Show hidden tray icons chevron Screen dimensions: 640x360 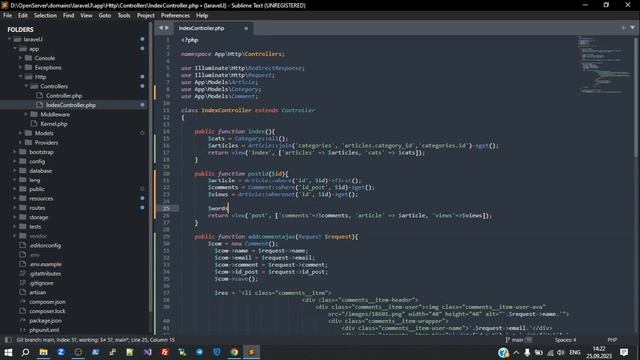coord(516,352)
